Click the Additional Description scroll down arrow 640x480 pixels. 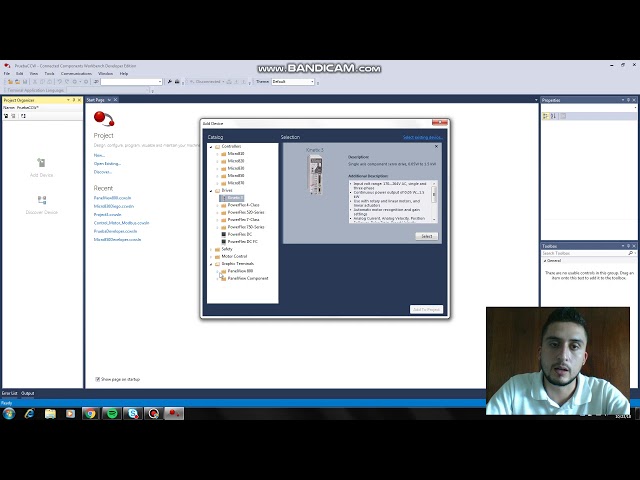coord(434,220)
